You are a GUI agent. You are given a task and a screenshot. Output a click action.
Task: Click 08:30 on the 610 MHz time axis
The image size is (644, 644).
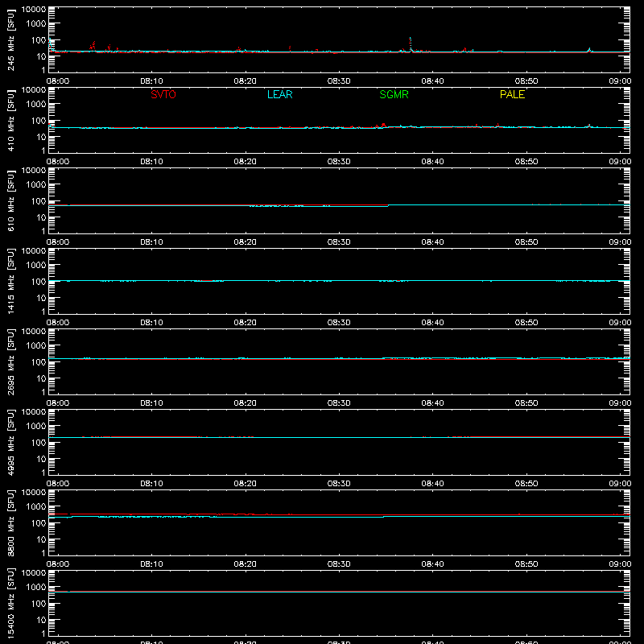[x=339, y=242]
